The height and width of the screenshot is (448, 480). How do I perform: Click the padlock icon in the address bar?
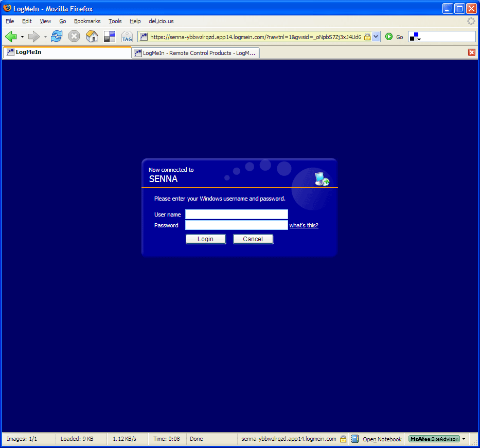tap(367, 37)
